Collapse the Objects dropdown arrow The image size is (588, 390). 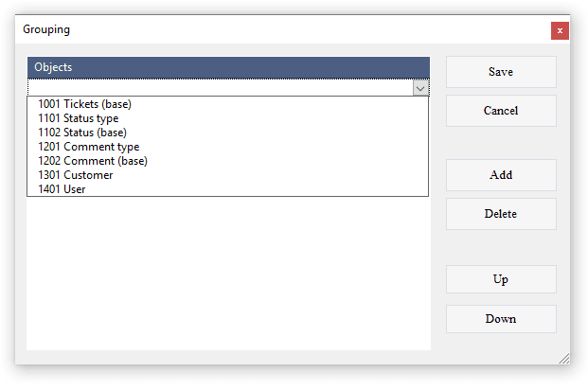[x=421, y=87]
